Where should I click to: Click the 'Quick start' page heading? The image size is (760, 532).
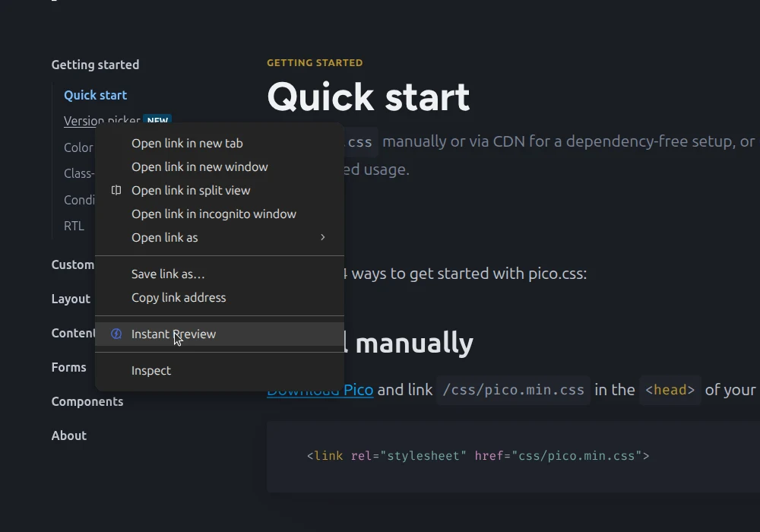pyautogui.click(x=369, y=97)
